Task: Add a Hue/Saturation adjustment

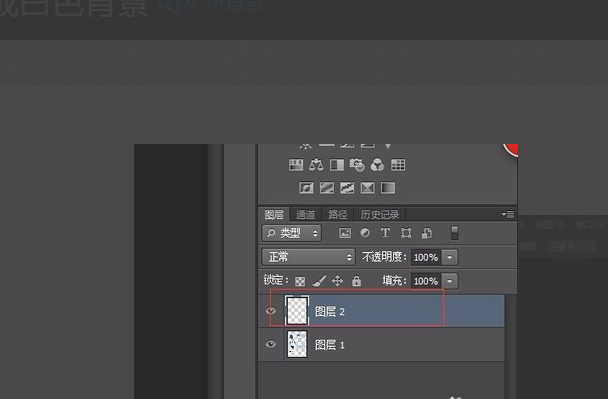Action: click(x=296, y=165)
